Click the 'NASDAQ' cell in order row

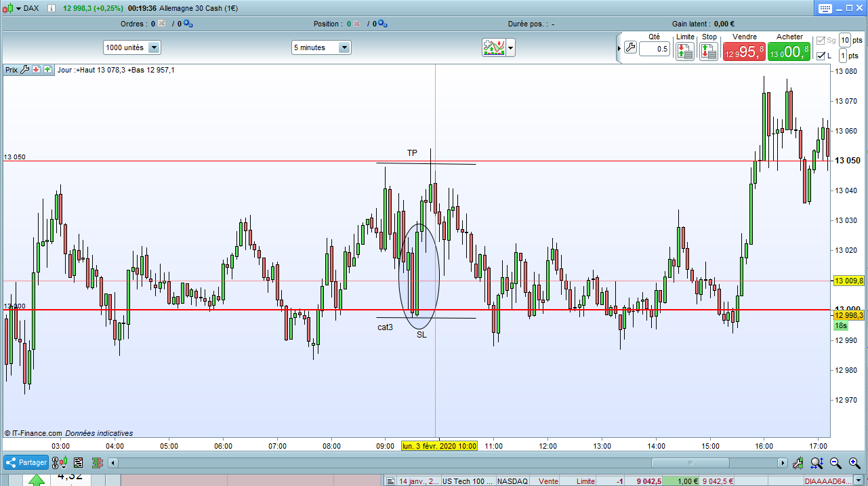[x=513, y=481]
